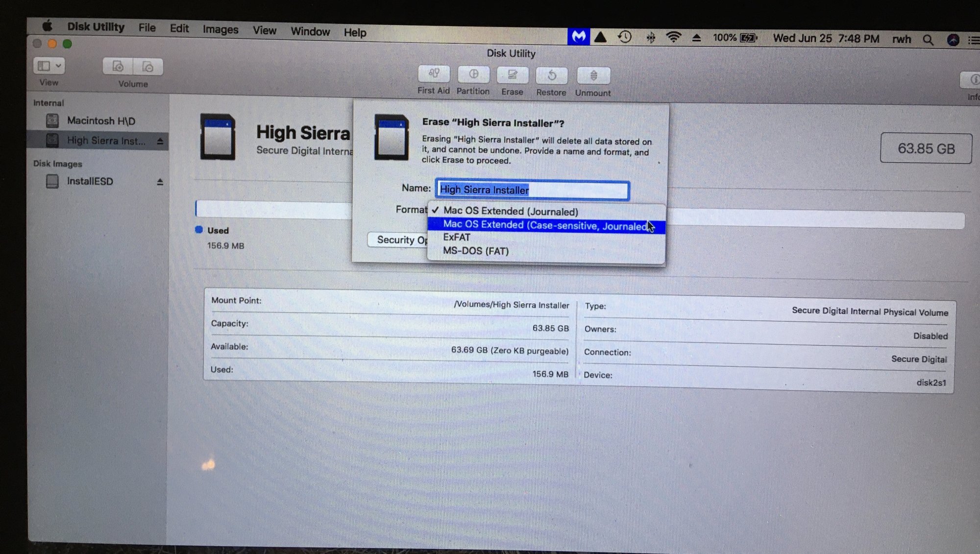This screenshot has width=980, height=554.
Task: Eject High Sierra Installer in sidebar
Action: [160, 141]
